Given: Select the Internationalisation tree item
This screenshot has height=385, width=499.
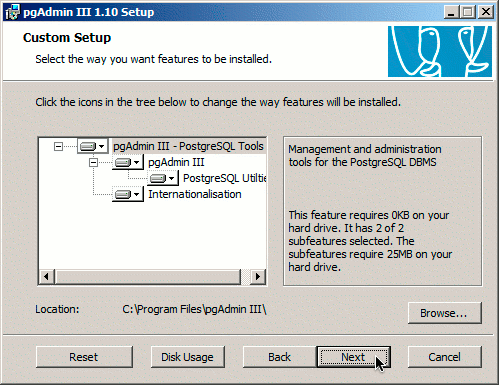Looking at the screenshot, I should coord(195,194).
